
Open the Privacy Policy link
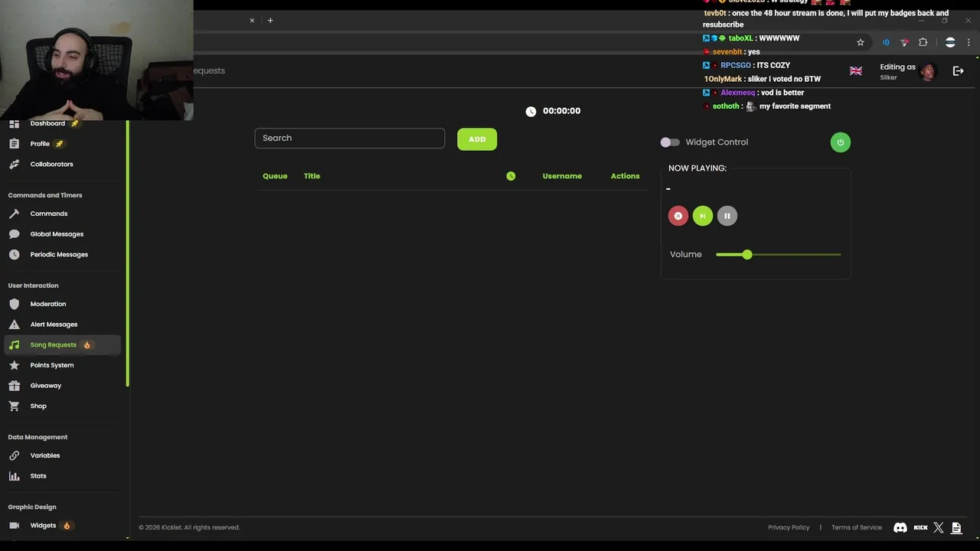coord(789,527)
